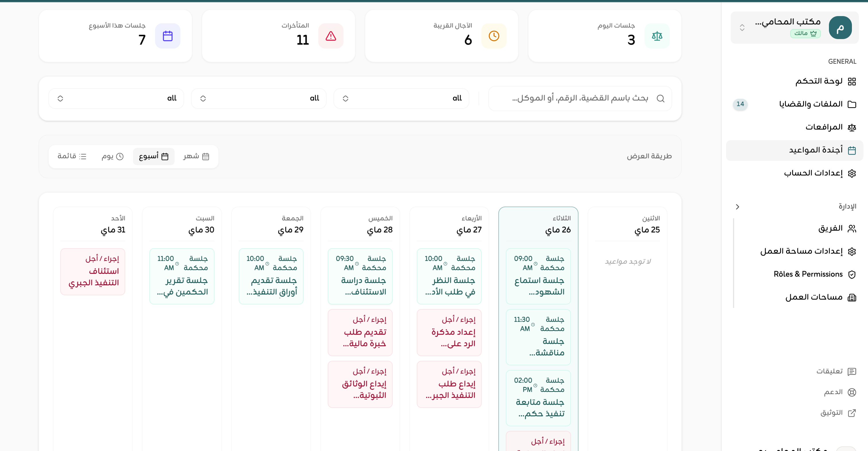Click the 14 count badge on الملفات والقضايا
868x451 pixels.
pos(740,104)
